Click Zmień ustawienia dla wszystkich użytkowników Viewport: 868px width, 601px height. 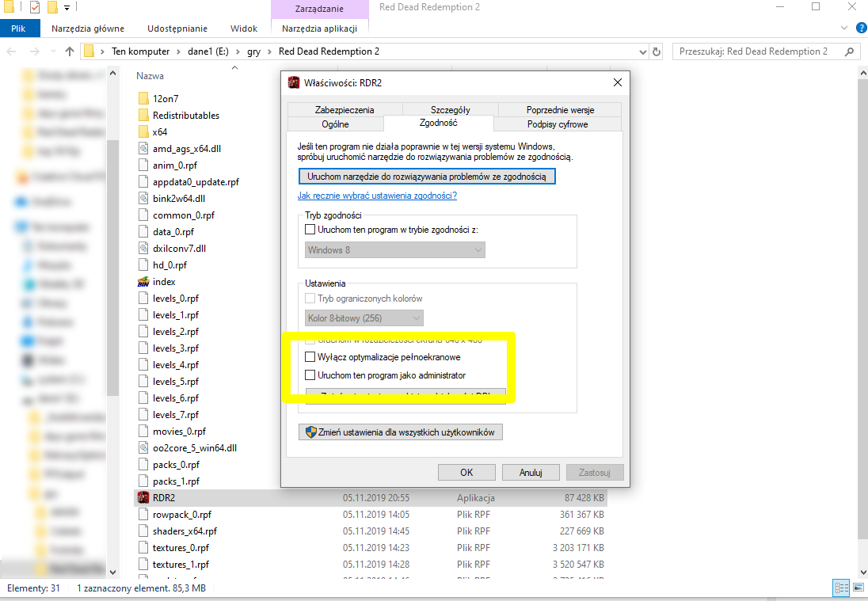tap(400, 432)
